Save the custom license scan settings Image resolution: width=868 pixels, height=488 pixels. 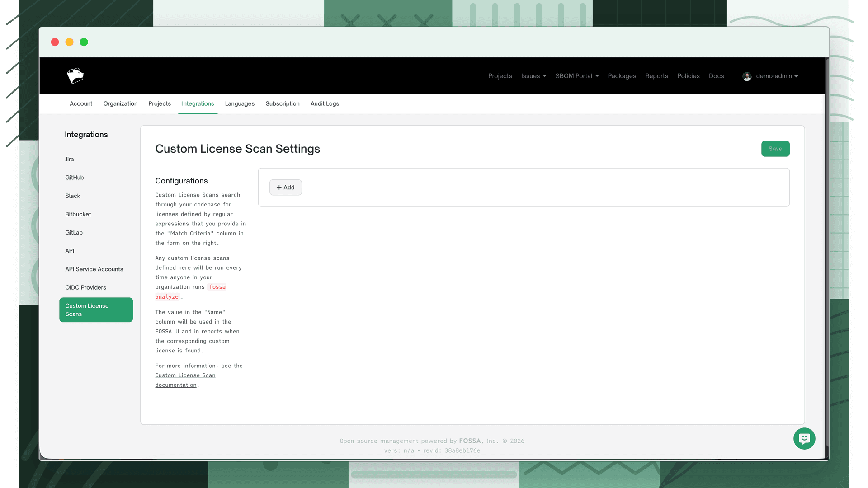[x=775, y=149]
